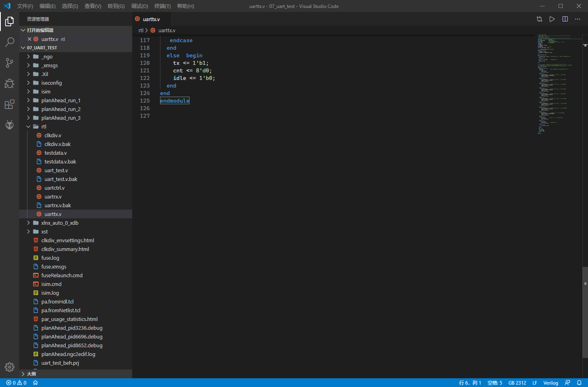Select the Run and Debug icon
The image size is (588, 387).
tap(10, 84)
